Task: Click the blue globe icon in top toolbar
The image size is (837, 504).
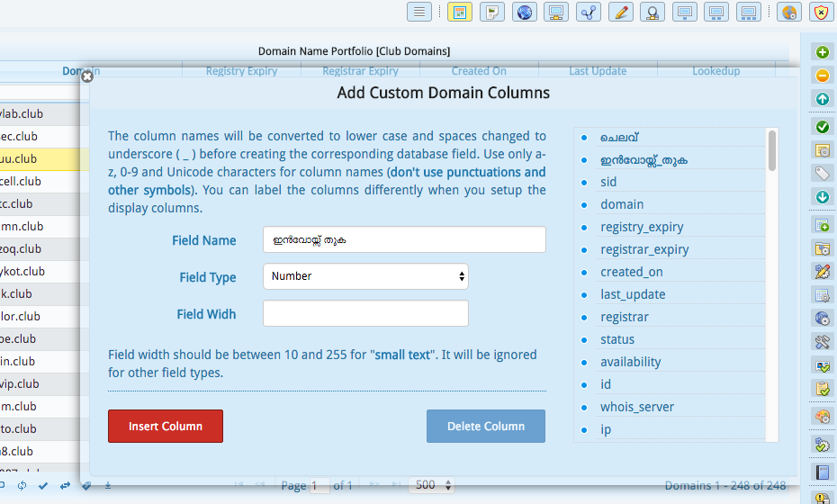Action: pos(524,12)
